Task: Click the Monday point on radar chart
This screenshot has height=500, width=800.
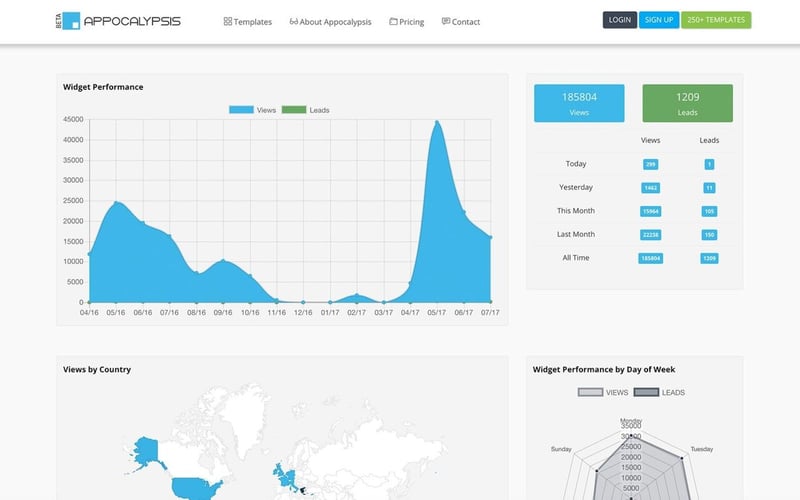Action: [x=631, y=436]
